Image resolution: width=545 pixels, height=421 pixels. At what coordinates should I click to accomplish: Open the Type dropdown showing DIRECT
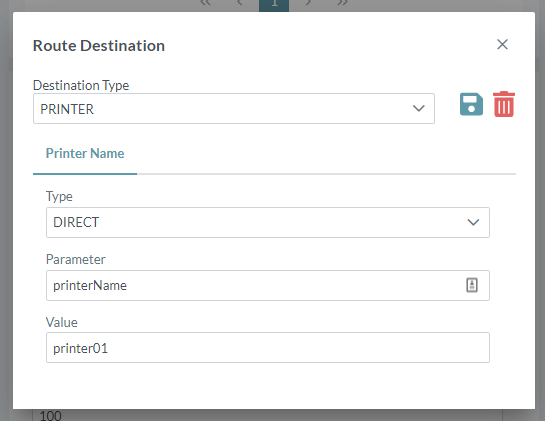coord(268,222)
